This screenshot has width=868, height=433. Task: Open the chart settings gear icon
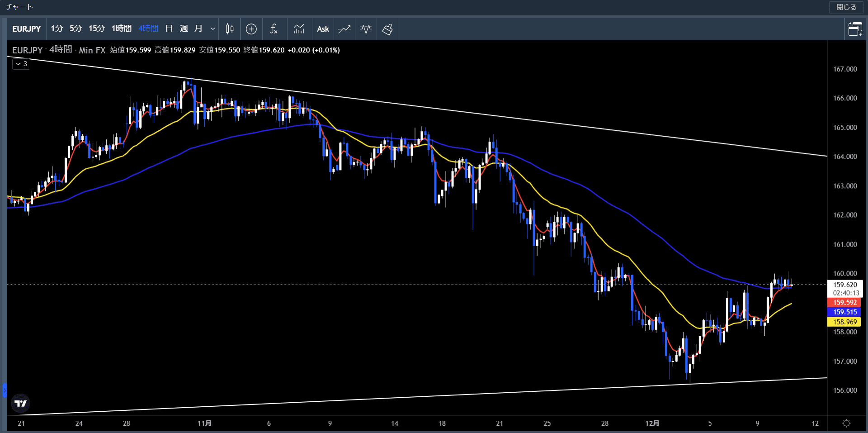pos(846,423)
